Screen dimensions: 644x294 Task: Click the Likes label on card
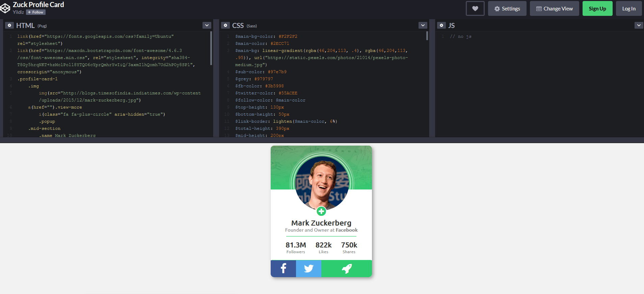(323, 252)
